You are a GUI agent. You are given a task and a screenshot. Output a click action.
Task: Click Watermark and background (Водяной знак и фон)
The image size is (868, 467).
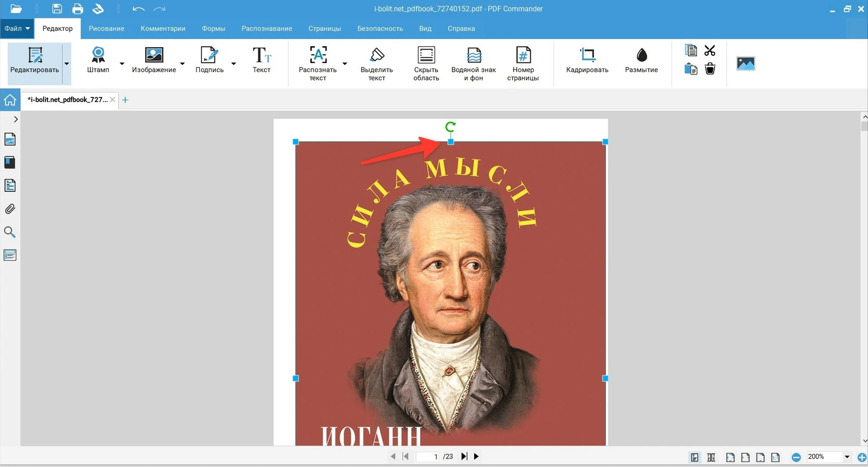[x=473, y=63]
